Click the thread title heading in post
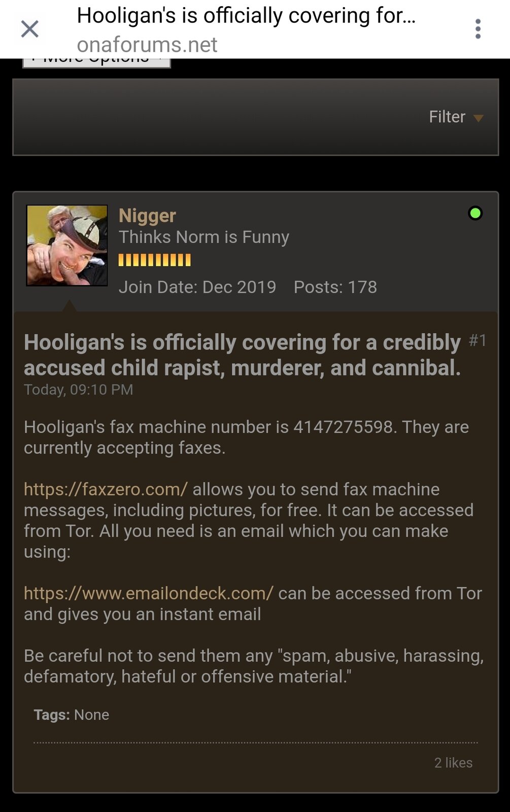This screenshot has height=812, width=510. tap(243, 355)
